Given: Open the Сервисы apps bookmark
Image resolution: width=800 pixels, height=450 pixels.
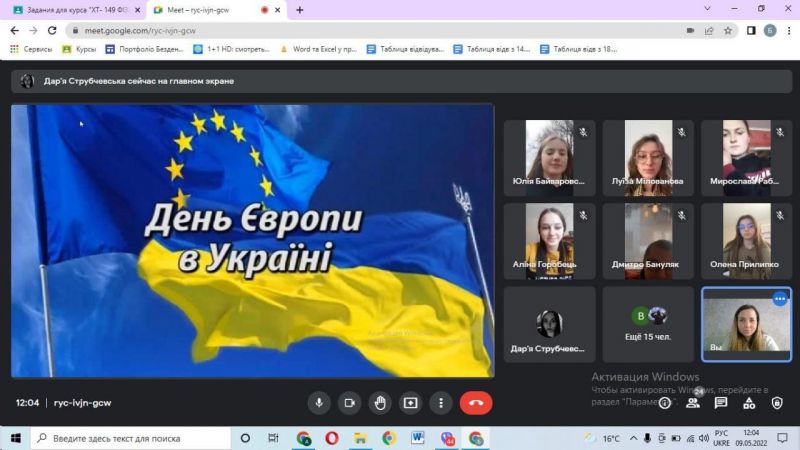Looking at the screenshot, I should click(x=31, y=49).
